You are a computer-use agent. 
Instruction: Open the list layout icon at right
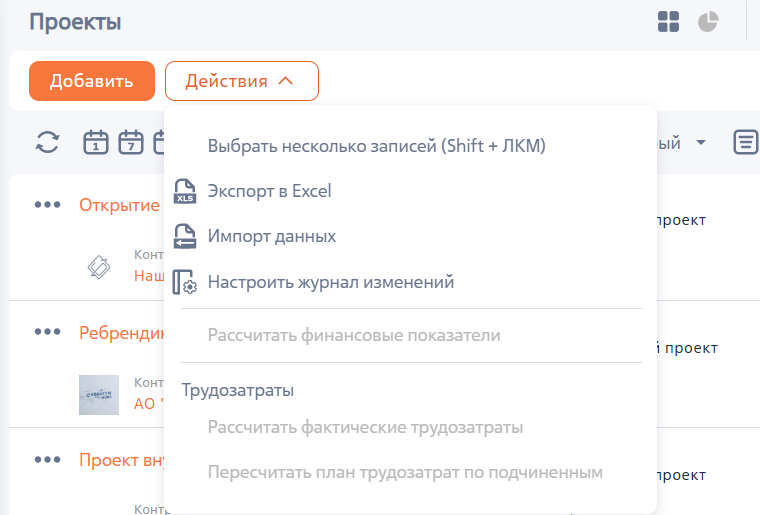(745, 142)
